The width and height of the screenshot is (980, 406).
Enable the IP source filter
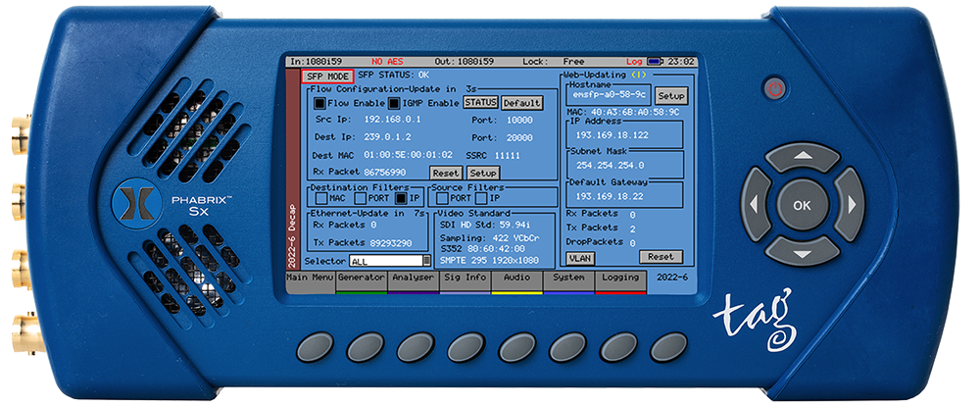click(481, 199)
